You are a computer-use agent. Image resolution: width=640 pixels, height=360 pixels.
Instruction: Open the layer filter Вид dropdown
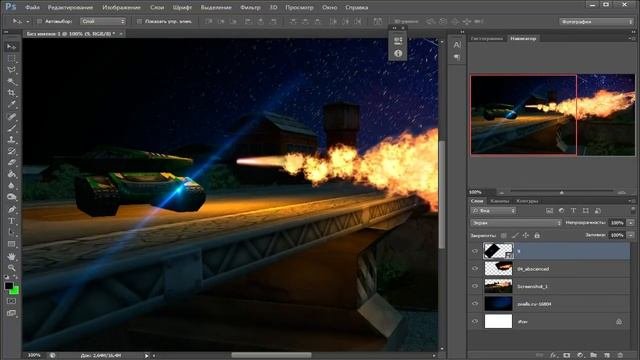[x=493, y=211]
